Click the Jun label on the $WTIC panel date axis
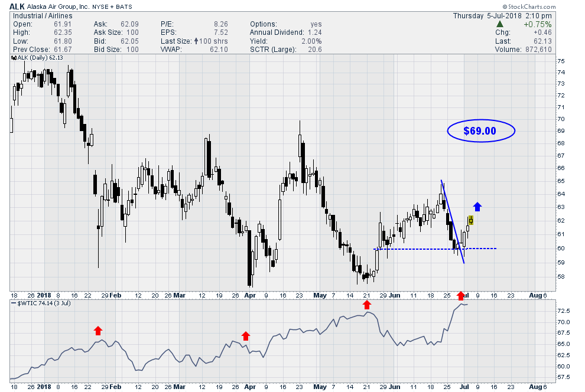 click(395, 387)
